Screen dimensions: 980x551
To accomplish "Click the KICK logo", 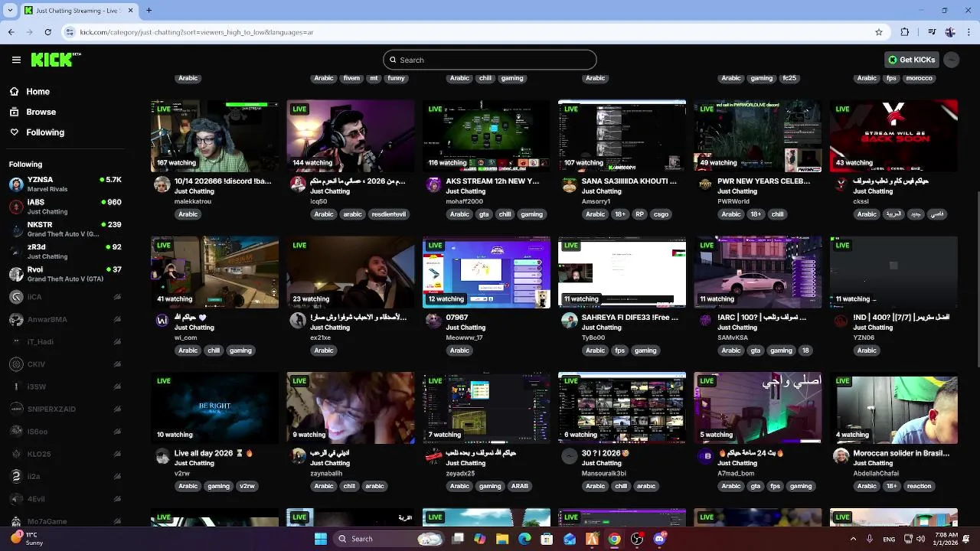I will [x=56, y=60].
